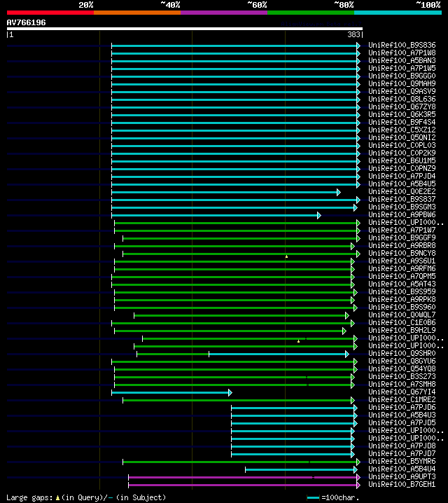Select the UniRef100_B5YMR6 label
The height and width of the screenshot is (503, 448).
402,461
